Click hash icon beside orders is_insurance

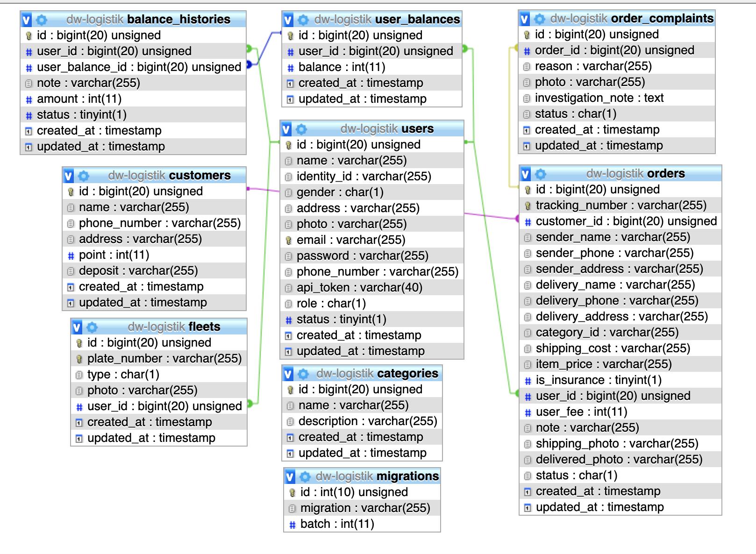coord(528,381)
